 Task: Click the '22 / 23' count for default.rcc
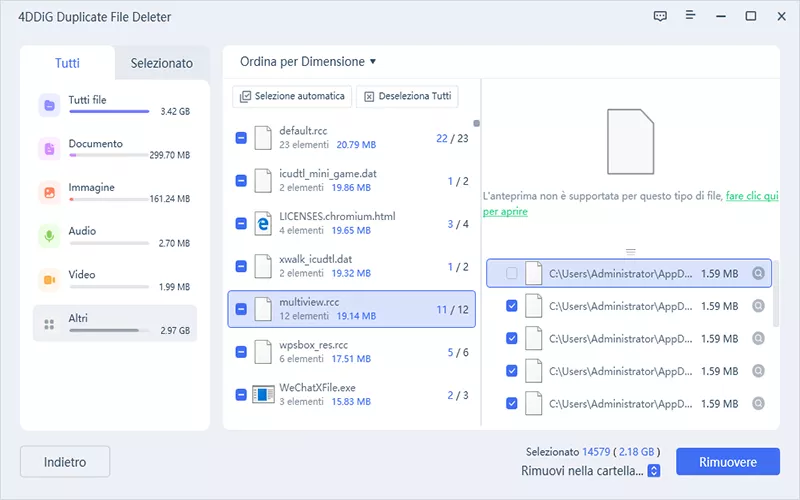coord(452,138)
